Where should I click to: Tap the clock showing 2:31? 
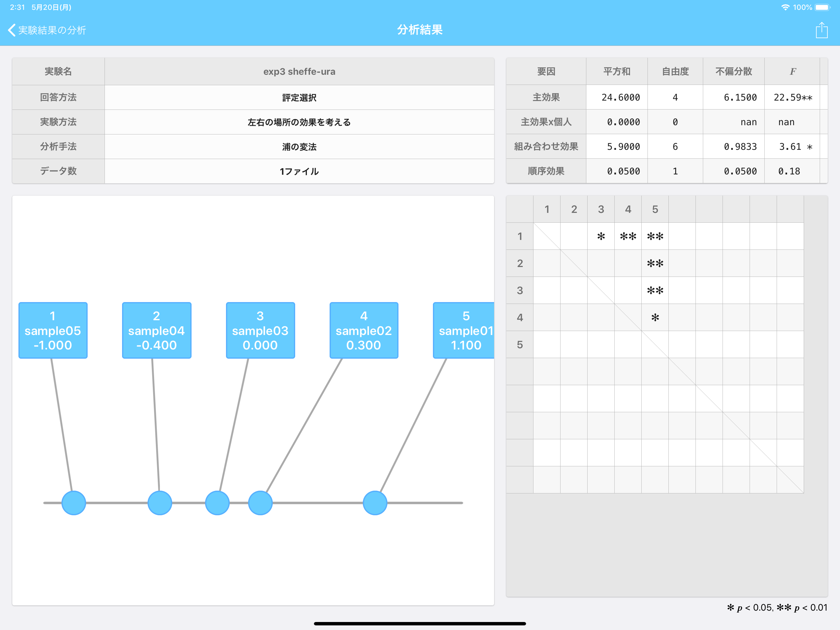[x=17, y=7]
